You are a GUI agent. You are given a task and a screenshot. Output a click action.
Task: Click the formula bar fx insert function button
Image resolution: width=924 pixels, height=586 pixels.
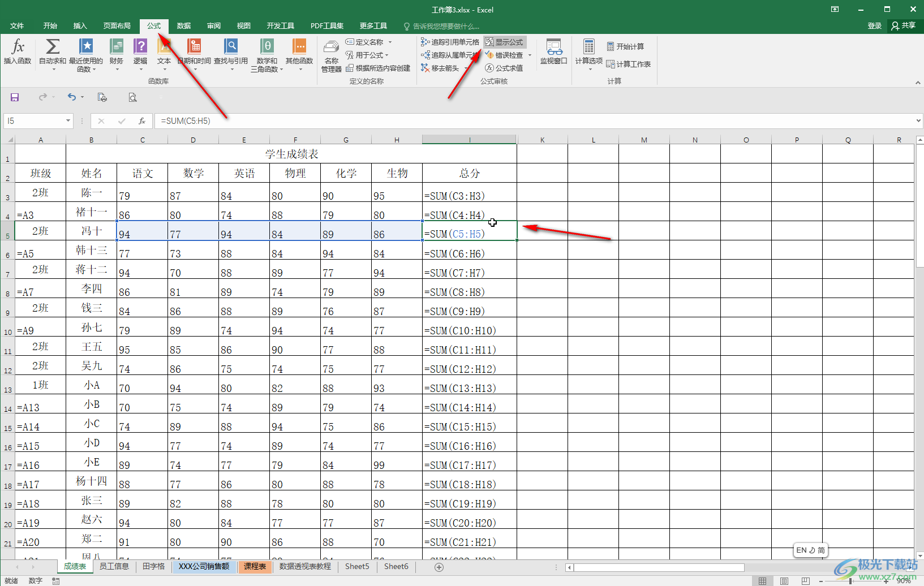[x=142, y=120]
